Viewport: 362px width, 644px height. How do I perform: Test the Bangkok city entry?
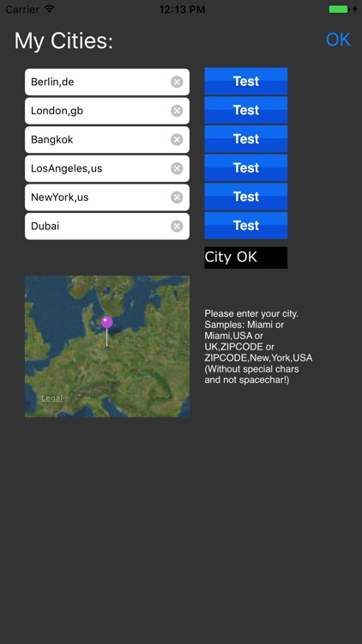[x=246, y=139]
